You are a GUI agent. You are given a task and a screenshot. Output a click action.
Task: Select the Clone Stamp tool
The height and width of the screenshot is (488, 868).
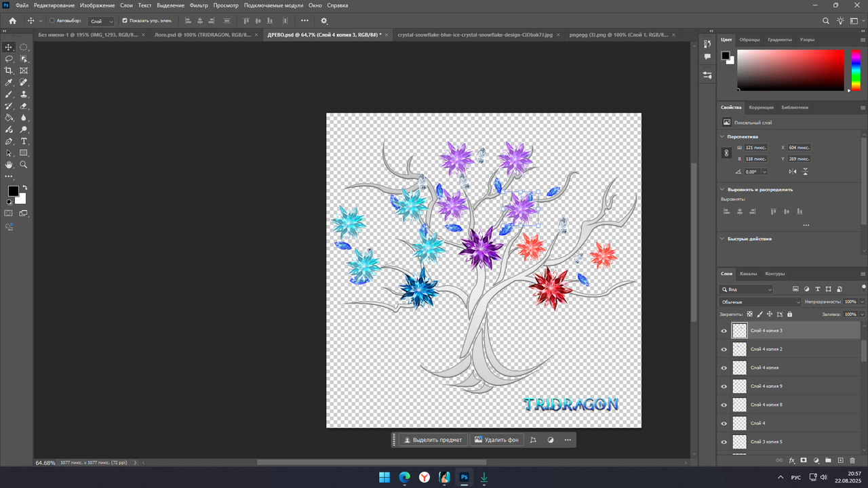(x=24, y=94)
